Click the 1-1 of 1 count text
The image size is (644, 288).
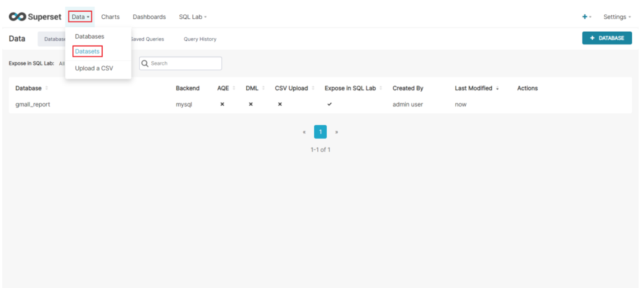[320, 150]
